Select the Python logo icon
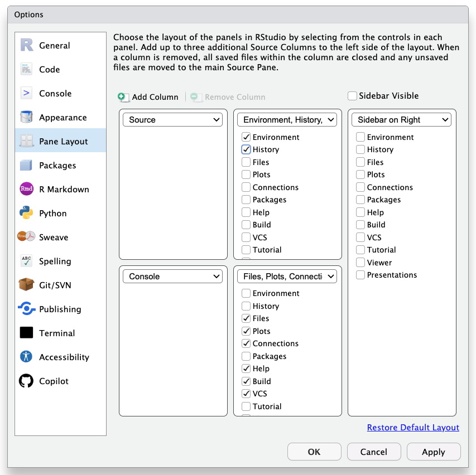Image resolution: width=476 pixels, height=475 pixels. tap(26, 213)
